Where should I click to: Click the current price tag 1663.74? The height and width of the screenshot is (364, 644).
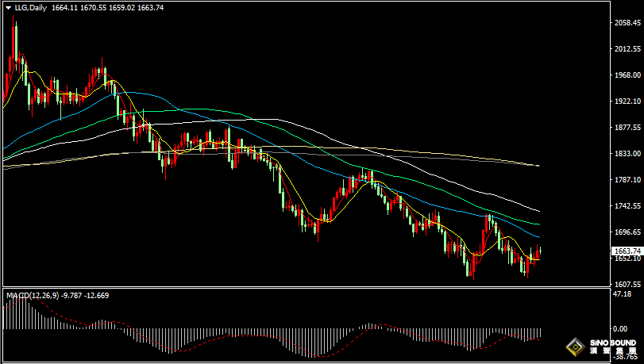(x=627, y=251)
